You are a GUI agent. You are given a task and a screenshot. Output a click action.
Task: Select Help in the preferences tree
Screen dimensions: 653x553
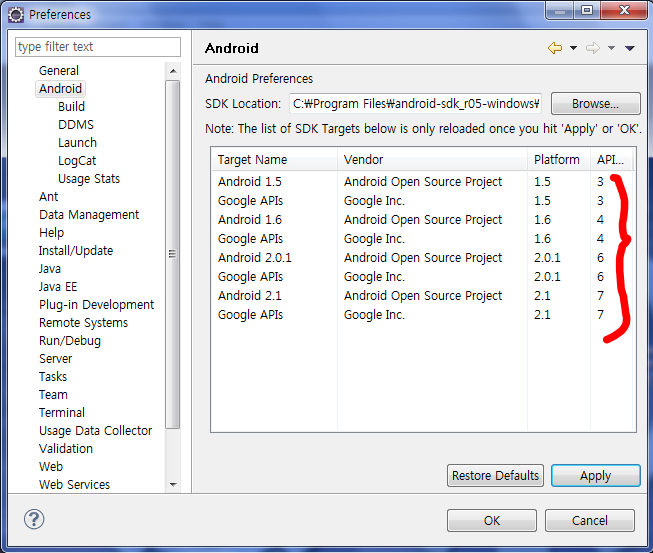click(51, 232)
